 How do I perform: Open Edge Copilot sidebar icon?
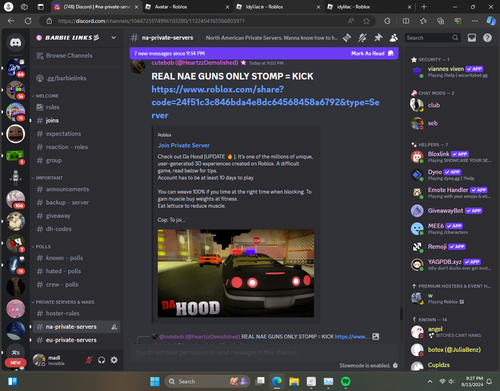coord(491,21)
